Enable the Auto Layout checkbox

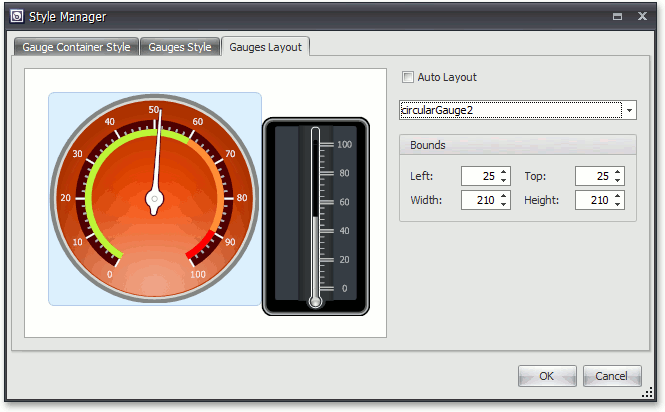407,77
